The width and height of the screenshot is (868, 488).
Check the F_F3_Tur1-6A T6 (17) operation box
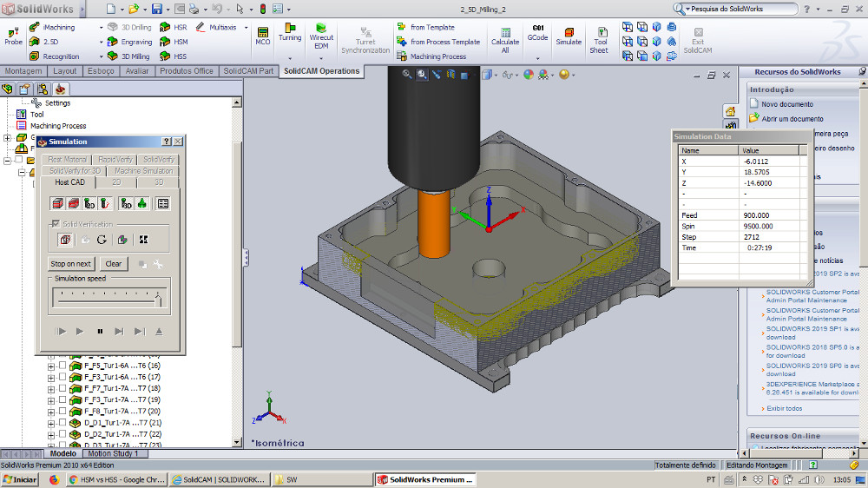(62, 377)
